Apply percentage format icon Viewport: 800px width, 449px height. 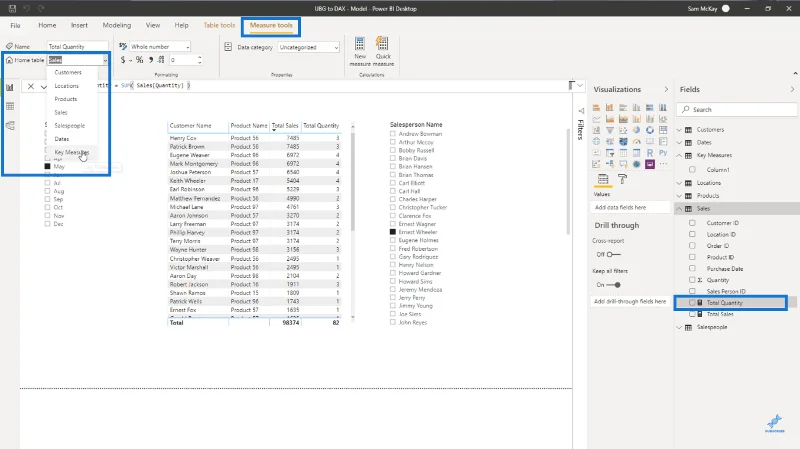pyautogui.click(x=139, y=60)
